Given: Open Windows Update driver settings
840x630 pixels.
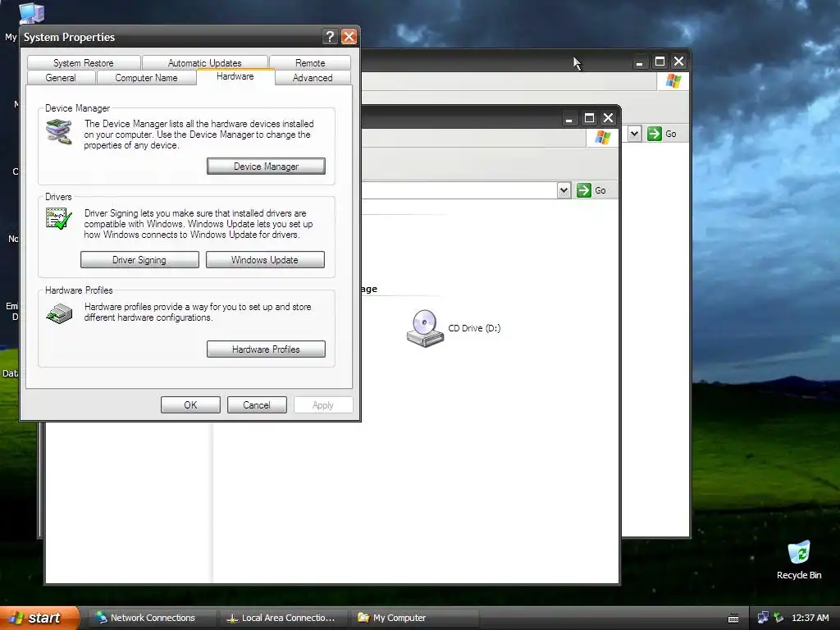Looking at the screenshot, I should (x=265, y=260).
